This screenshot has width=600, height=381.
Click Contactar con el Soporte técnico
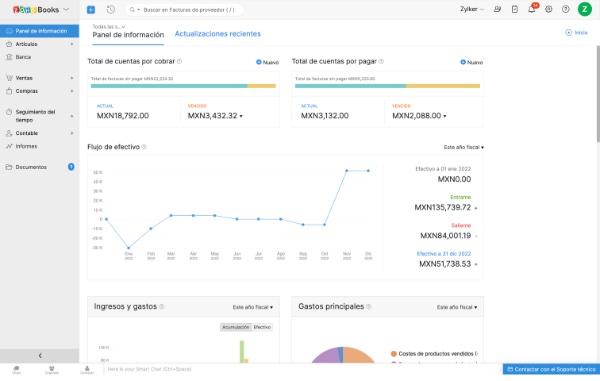[x=551, y=369]
